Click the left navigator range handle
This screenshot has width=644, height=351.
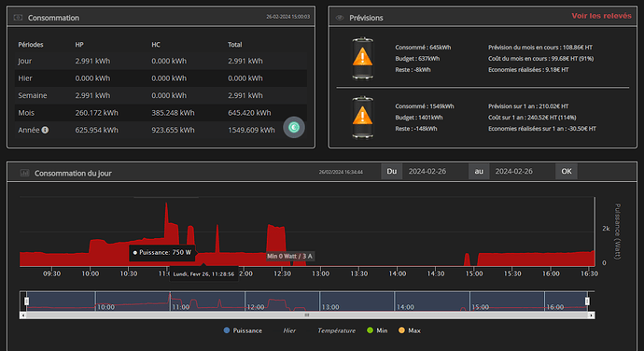pyautogui.click(x=27, y=302)
